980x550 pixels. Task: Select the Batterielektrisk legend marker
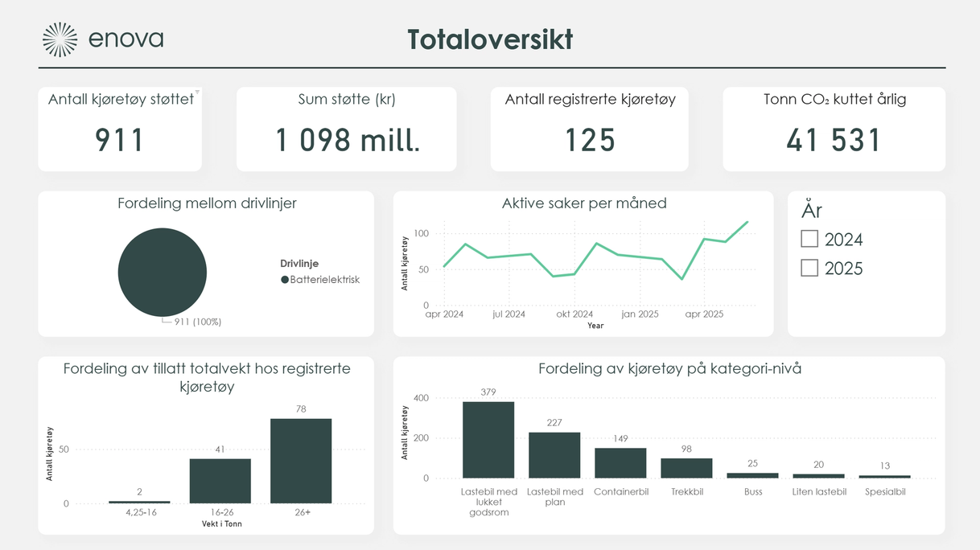tap(283, 279)
